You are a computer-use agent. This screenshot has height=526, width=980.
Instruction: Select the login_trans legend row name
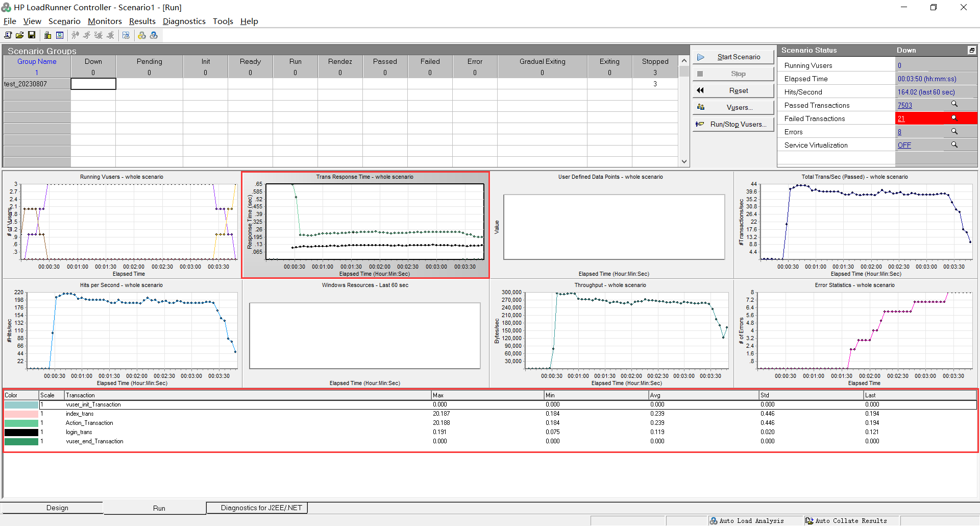[x=79, y=432]
